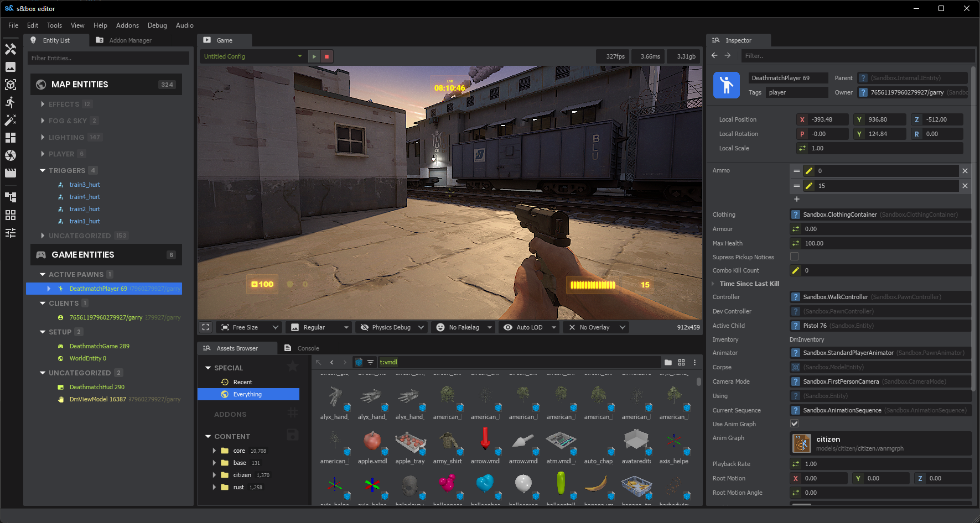Click the fullscreen icon below the game viewport

click(206, 327)
